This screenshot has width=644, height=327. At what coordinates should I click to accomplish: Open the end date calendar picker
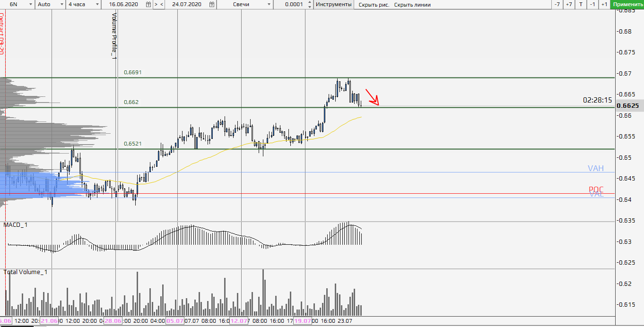tap(211, 4)
